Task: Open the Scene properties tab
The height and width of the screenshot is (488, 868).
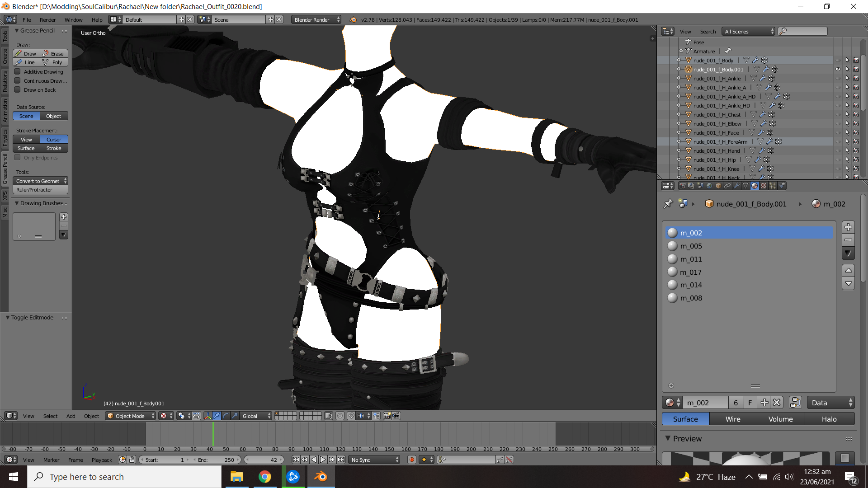Action: [x=700, y=186]
